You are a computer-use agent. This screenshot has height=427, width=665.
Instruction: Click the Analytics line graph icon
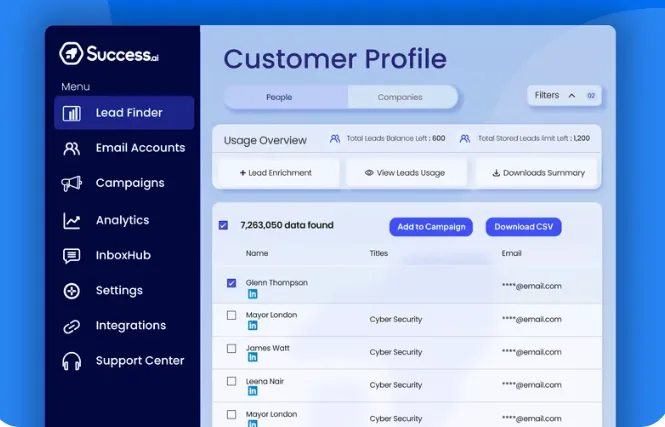pyautogui.click(x=71, y=220)
